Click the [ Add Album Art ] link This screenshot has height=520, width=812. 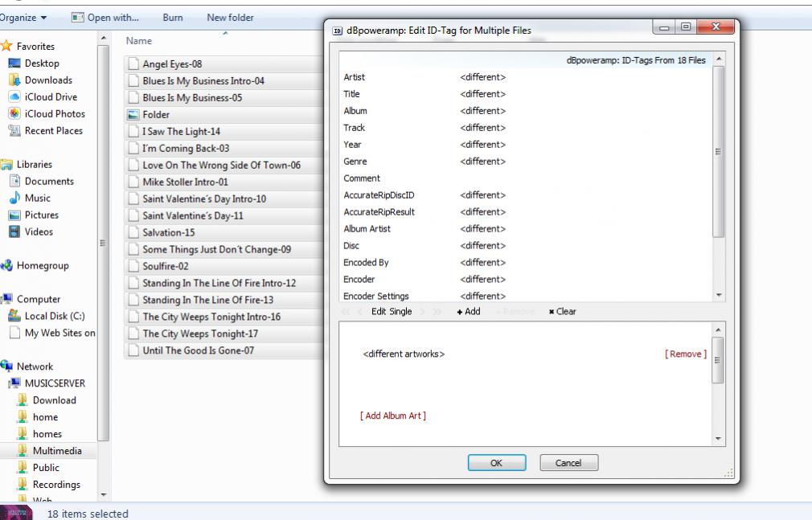pos(392,416)
